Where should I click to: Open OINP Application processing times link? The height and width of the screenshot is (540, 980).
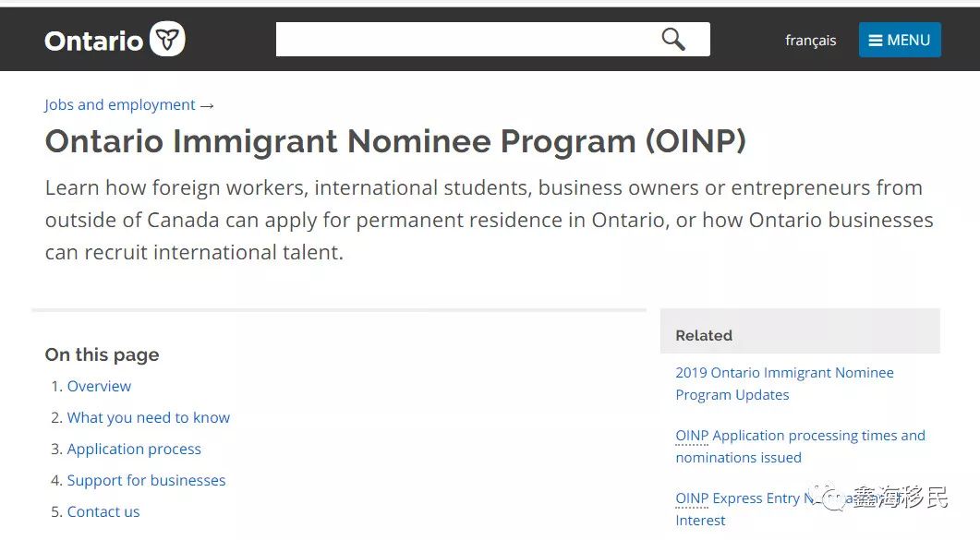point(800,436)
